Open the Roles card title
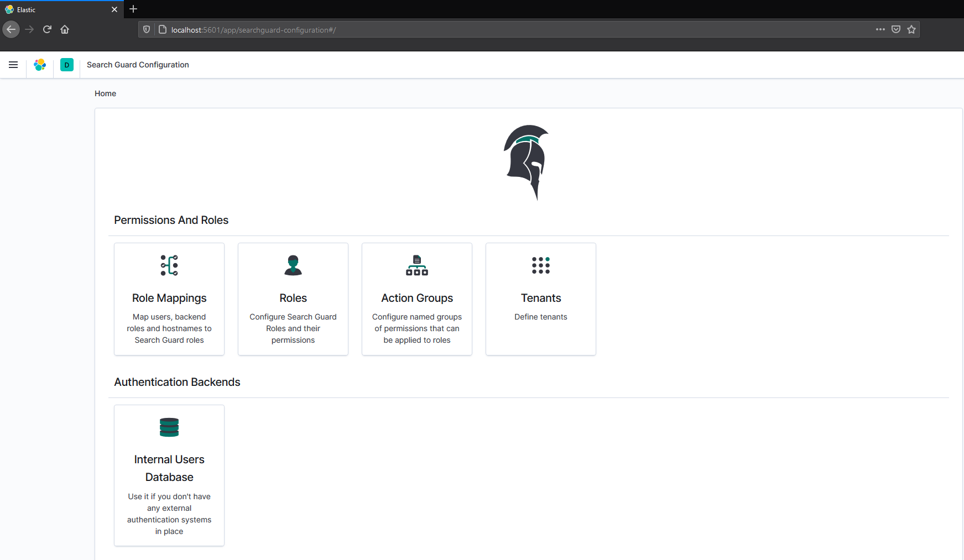964x560 pixels. coord(293,298)
